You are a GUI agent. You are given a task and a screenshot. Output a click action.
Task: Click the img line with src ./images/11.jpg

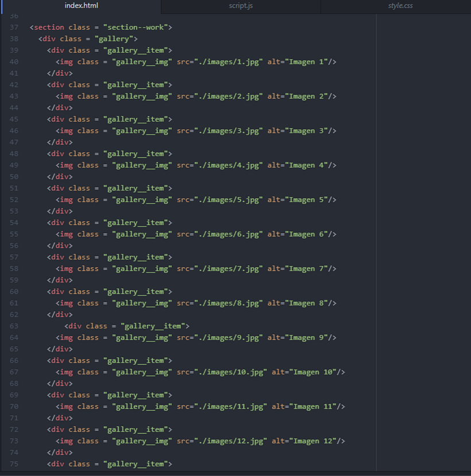tap(200, 407)
